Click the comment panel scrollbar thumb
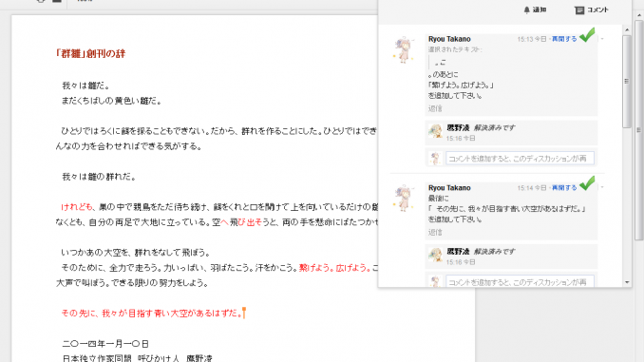 (x=627, y=81)
